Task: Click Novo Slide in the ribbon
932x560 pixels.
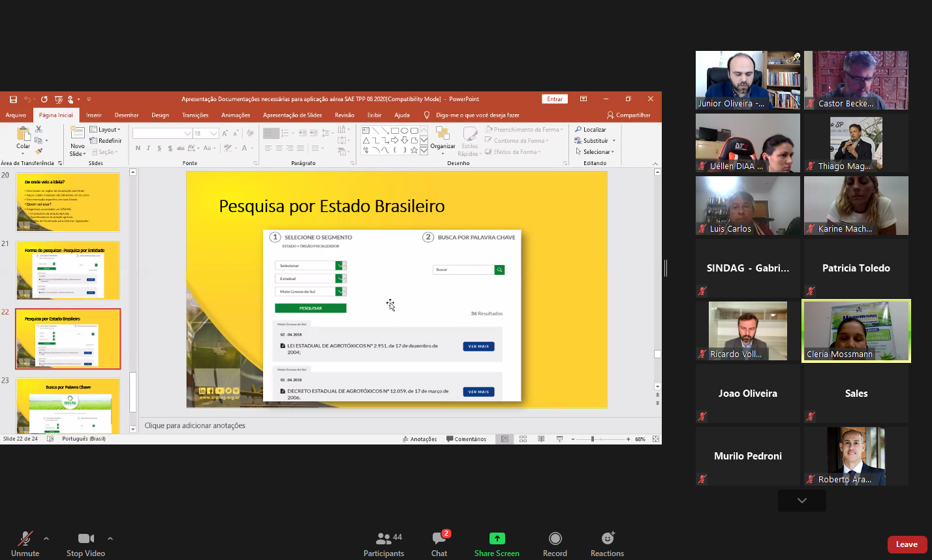Action: (78, 142)
